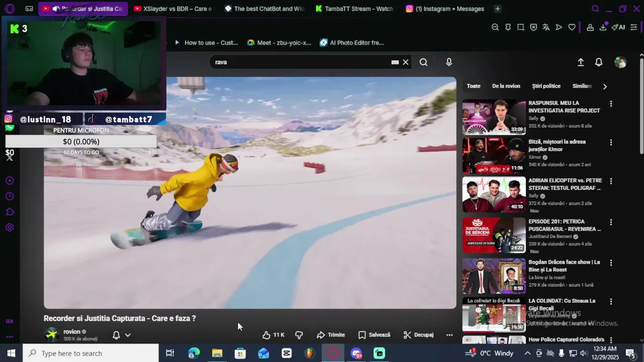
Task: Expand hidden system tray icons chevron
Action: pyautogui.click(x=527, y=353)
